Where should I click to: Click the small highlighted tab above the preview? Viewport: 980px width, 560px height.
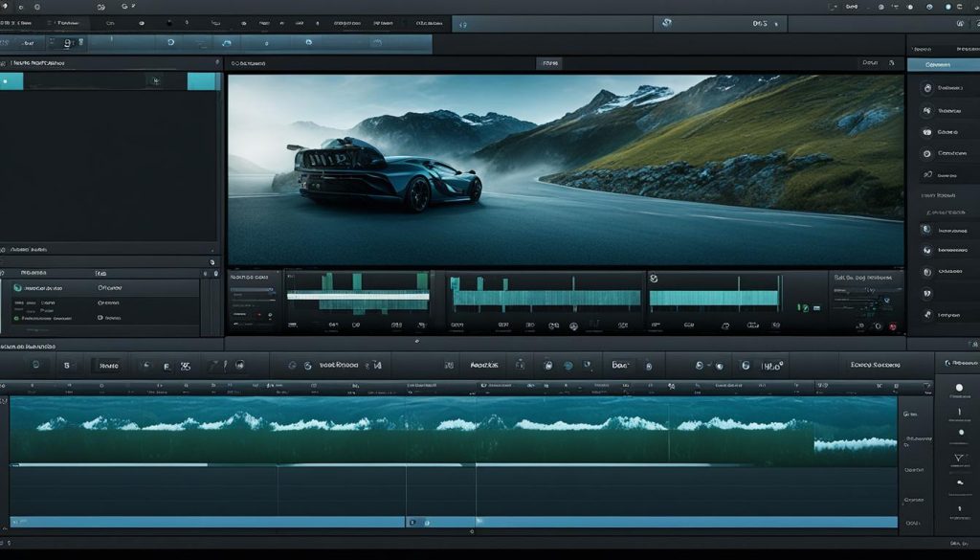click(549, 63)
